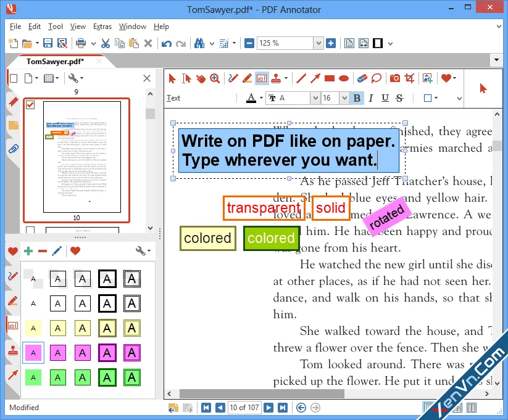Create a new document with the New icon

tap(13, 43)
